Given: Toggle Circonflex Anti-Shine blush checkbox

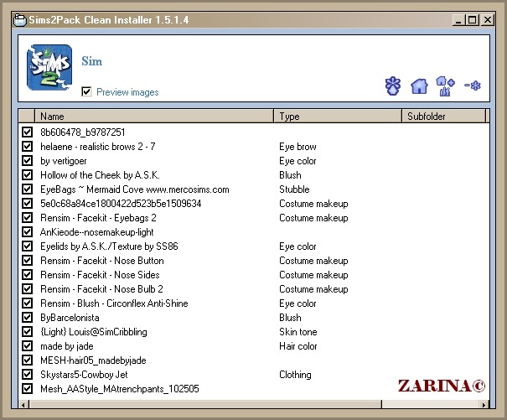Looking at the screenshot, I should point(27,303).
